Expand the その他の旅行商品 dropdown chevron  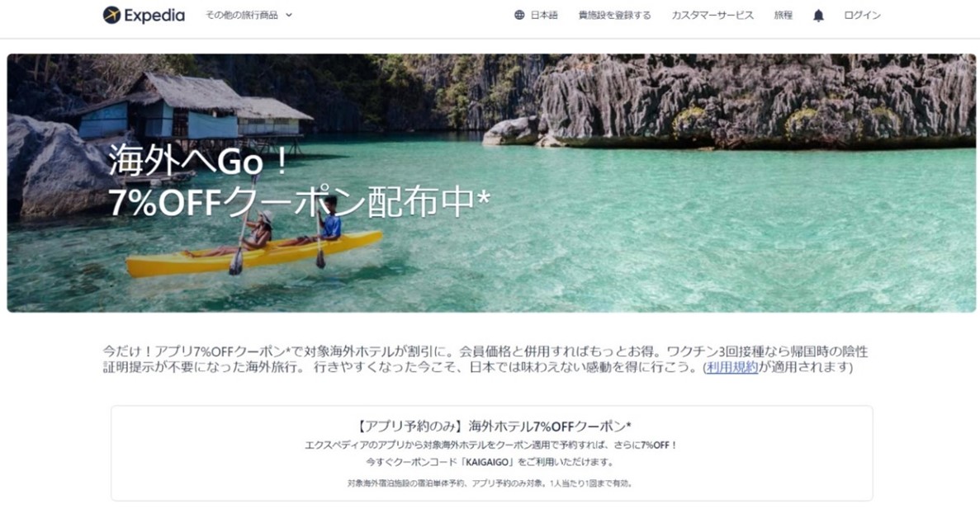click(x=289, y=15)
